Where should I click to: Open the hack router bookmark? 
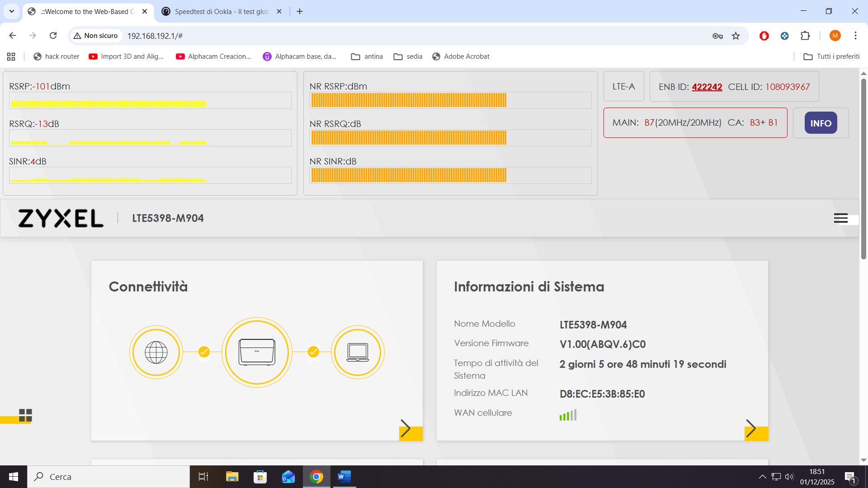57,56
